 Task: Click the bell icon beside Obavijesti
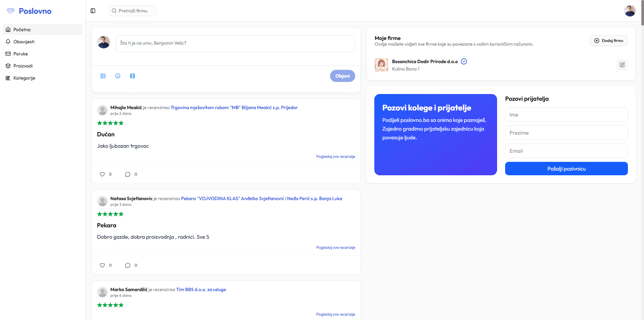(x=8, y=42)
